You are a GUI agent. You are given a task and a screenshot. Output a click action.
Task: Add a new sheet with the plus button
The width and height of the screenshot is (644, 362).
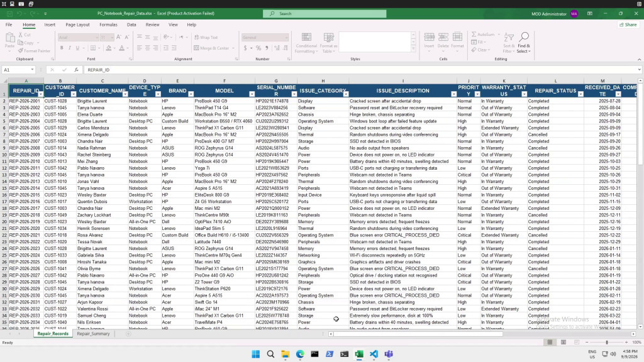tap(128, 334)
